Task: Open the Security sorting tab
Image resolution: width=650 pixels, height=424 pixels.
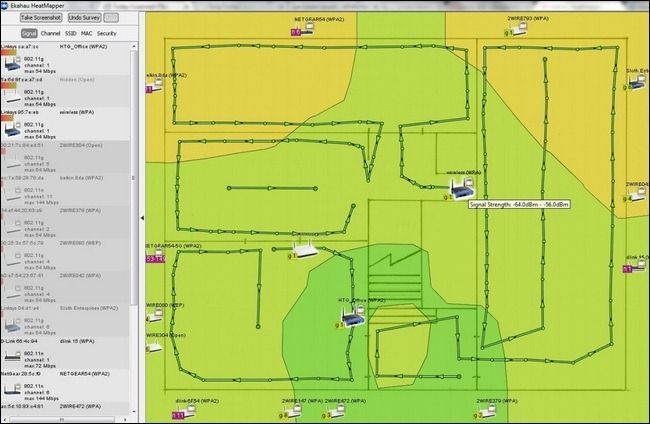Action: [107, 33]
